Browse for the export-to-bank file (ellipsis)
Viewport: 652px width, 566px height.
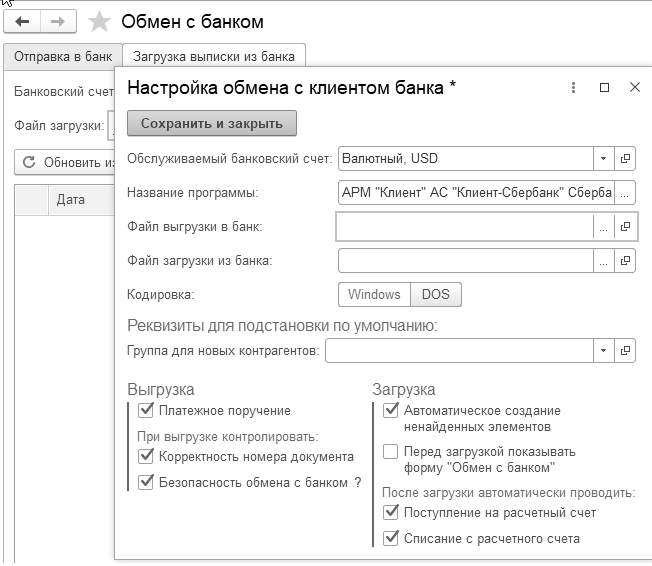[603, 227]
